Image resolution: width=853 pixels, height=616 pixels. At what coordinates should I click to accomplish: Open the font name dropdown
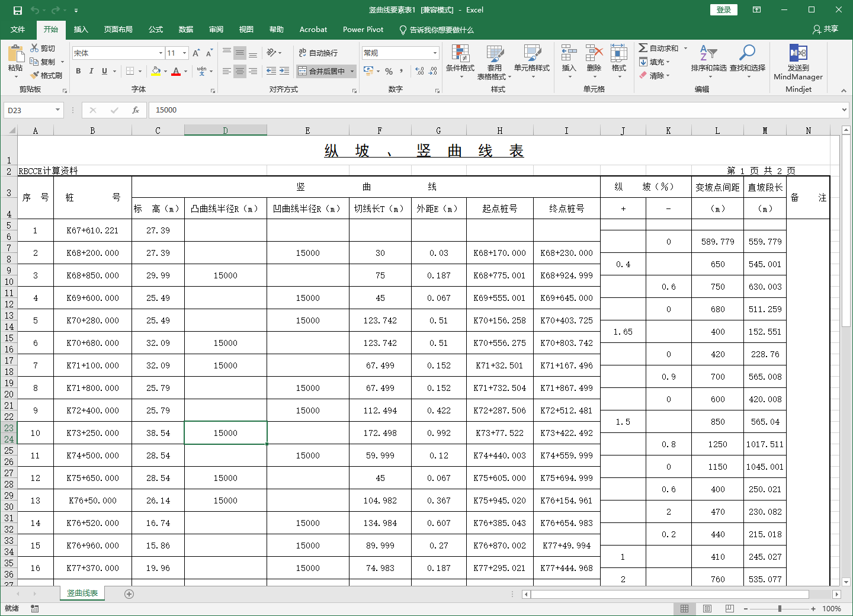[161, 53]
